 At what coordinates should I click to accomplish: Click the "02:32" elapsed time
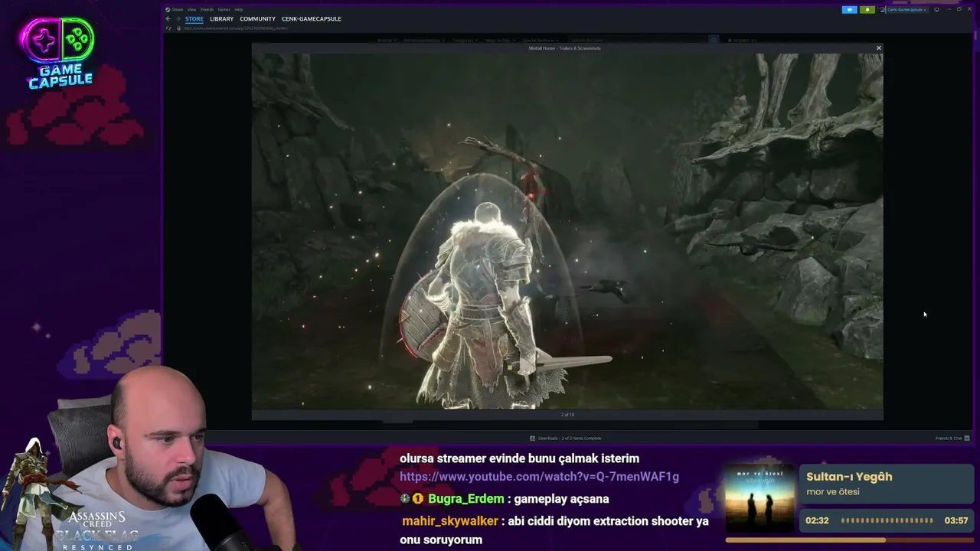[x=817, y=520]
